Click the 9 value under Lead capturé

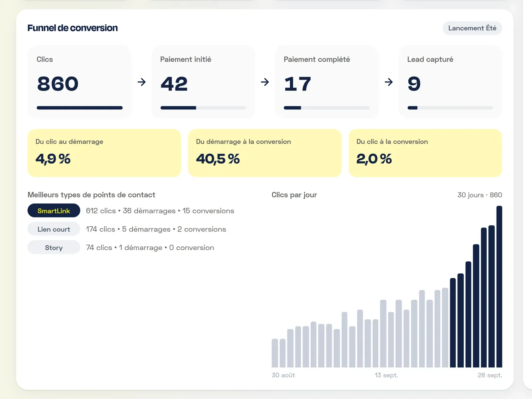(x=414, y=83)
